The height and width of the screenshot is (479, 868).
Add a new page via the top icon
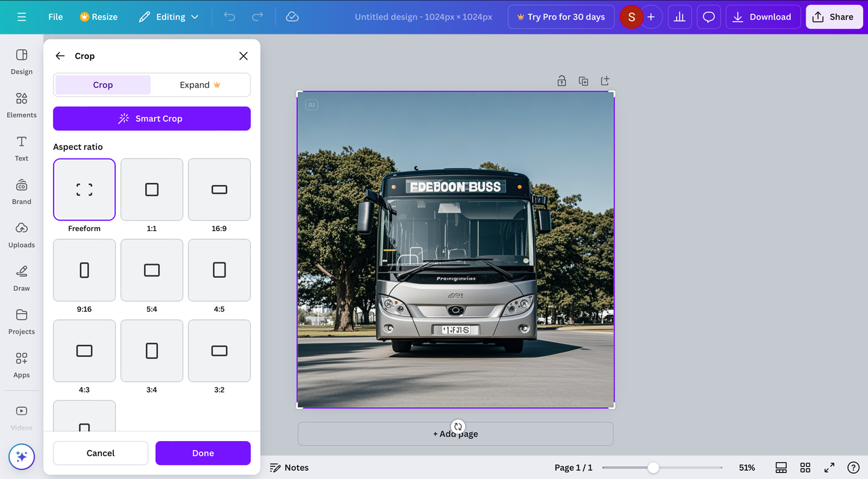pyautogui.click(x=605, y=81)
